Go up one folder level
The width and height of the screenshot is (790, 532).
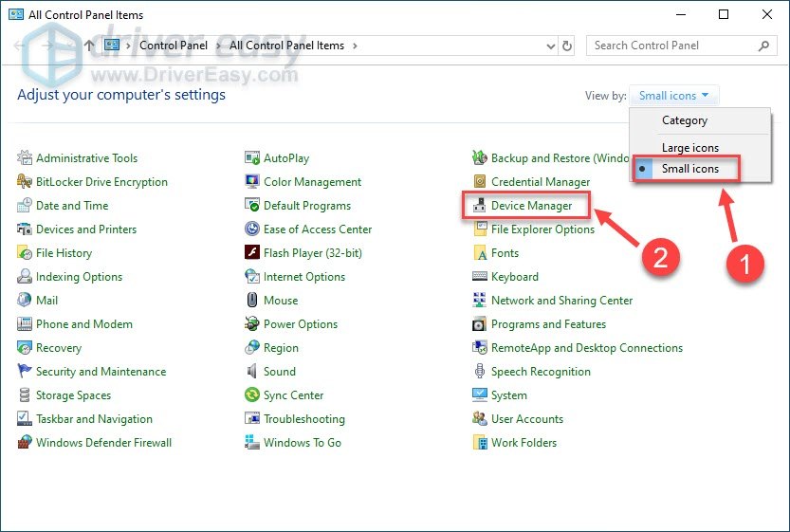pyautogui.click(x=89, y=46)
